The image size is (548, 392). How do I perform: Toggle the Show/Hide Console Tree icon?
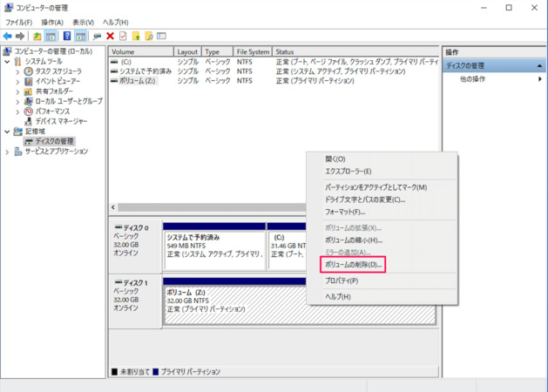tap(51, 36)
